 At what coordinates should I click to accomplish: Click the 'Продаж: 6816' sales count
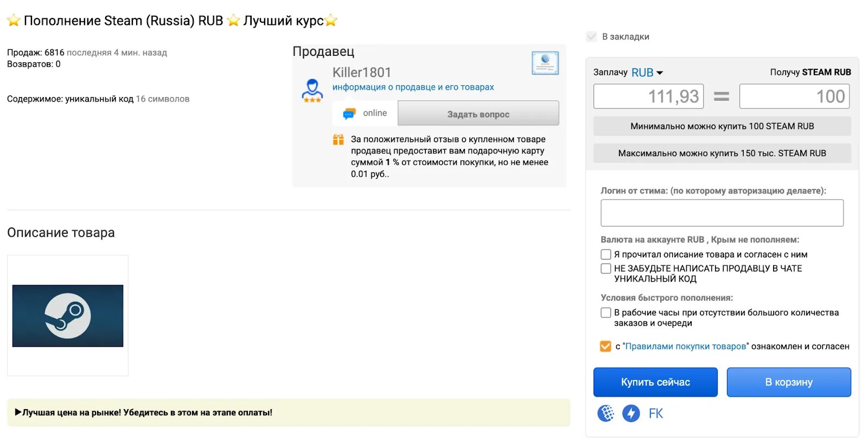coord(36,53)
